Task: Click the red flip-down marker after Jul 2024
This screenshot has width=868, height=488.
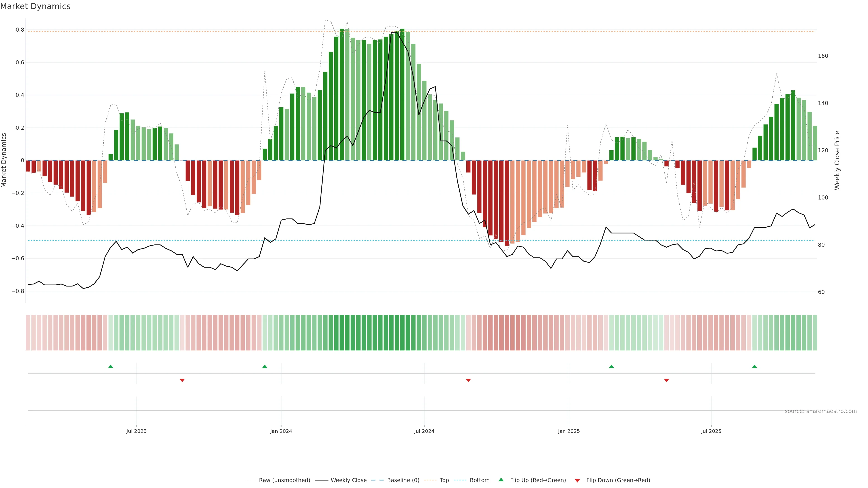Action: coord(468,380)
